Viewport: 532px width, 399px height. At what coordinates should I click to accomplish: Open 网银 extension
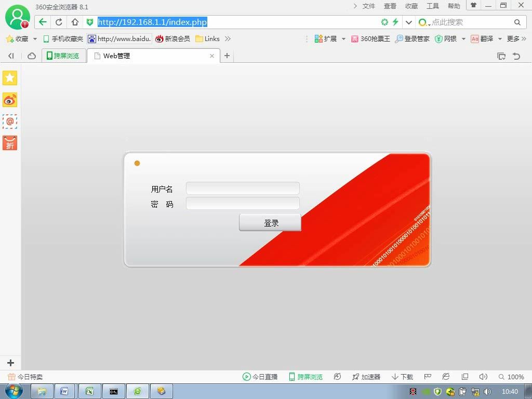[446, 38]
